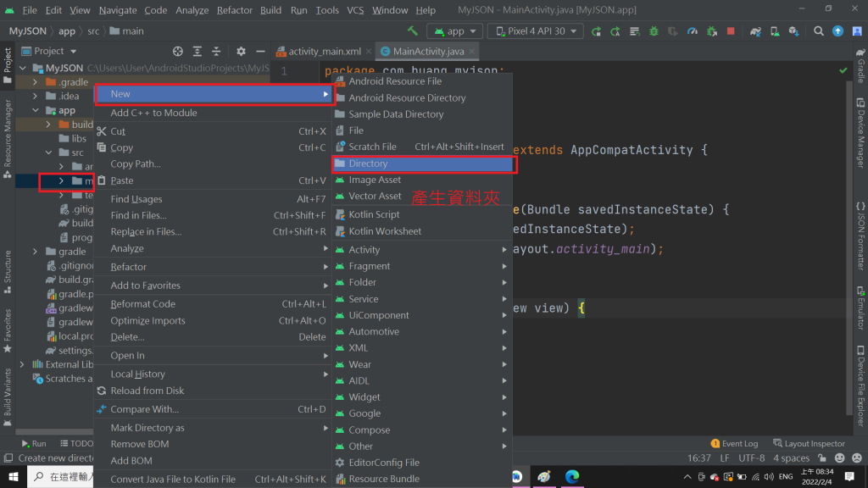The image size is (868, 488).
Task: Click 4 spaces indent setting
Action: (x=791, y=458)
